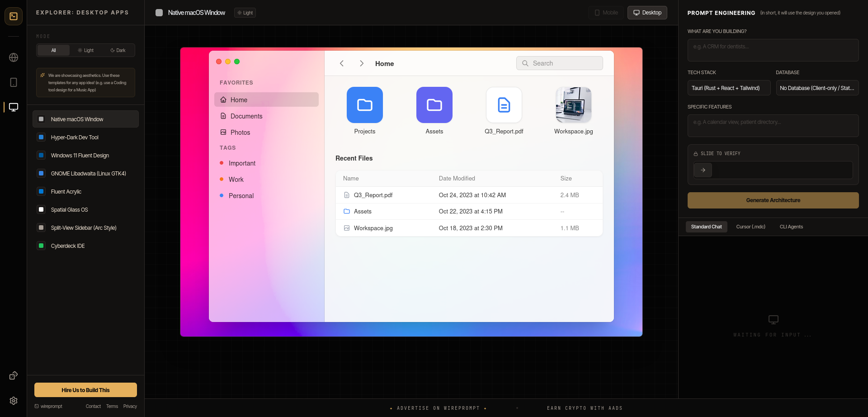This screenshot has width=868, height=417.
Task: Choose GNOME Libadwaita (Linux GTK4) template
Action: click(85, 173)
